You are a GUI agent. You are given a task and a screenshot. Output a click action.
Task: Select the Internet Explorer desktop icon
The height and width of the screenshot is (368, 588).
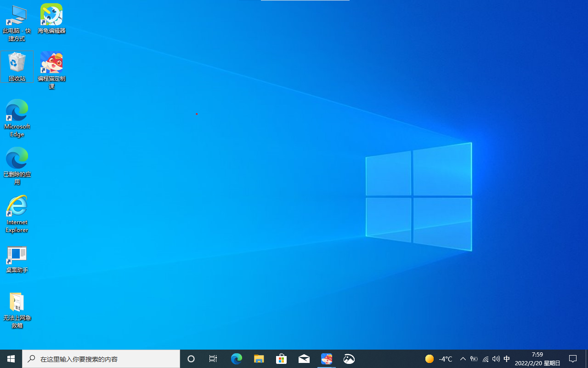click(x=17, y=214)
